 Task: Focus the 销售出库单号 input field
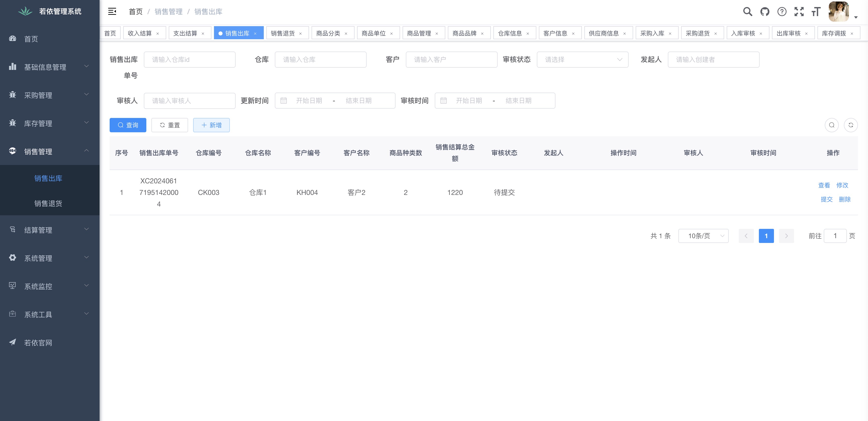189,60
